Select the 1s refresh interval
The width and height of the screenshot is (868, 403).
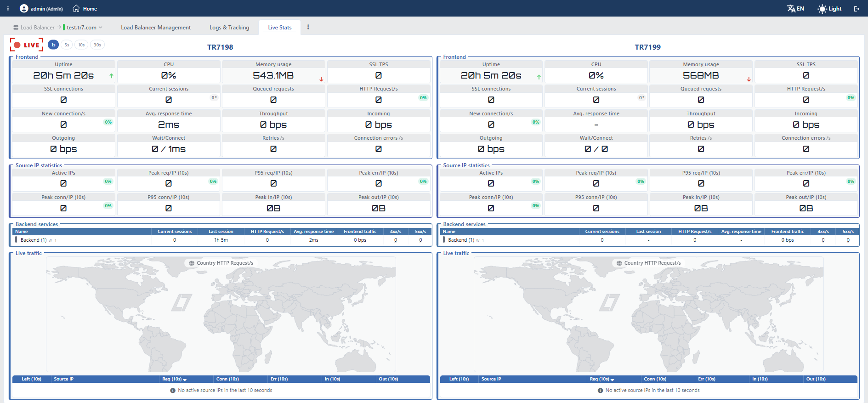click(x=53, y=45)
